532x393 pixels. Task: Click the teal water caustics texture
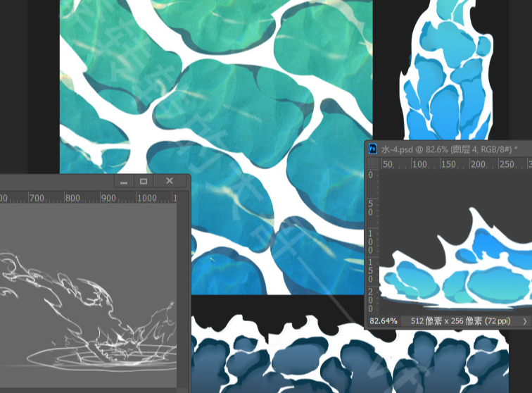pyautogui.click(x=211, y=106)
